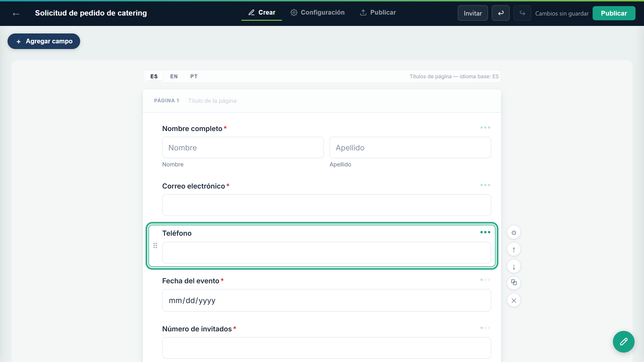Click the Título de la página field
644x362 pixels.
tap(212, 101)
